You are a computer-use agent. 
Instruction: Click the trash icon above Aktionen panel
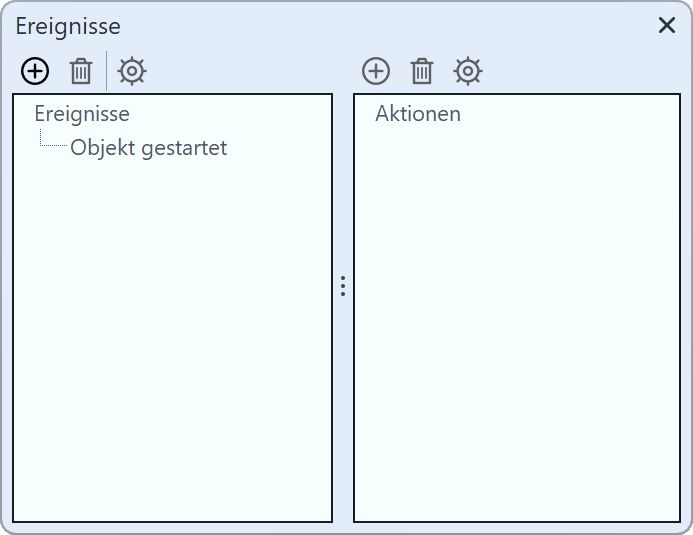422,71
